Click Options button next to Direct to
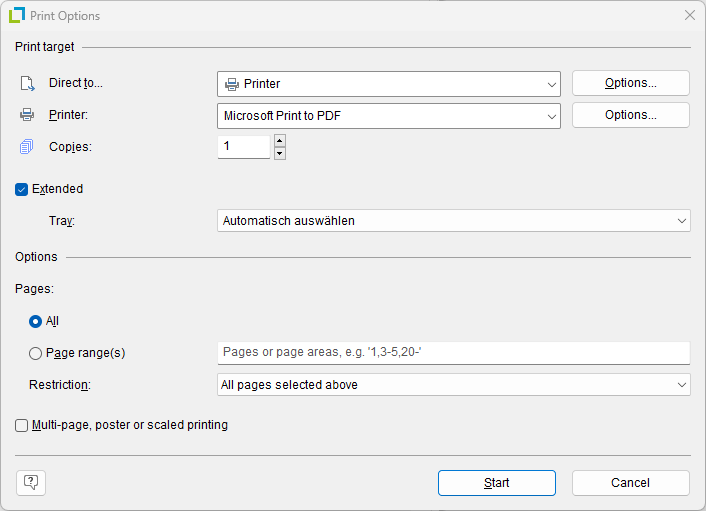 click(x=630, y=83)
